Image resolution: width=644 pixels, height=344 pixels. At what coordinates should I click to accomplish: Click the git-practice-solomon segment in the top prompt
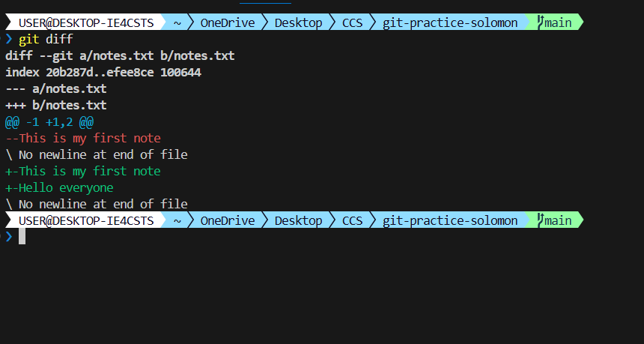pyautogui.click(x=449, y=22)
